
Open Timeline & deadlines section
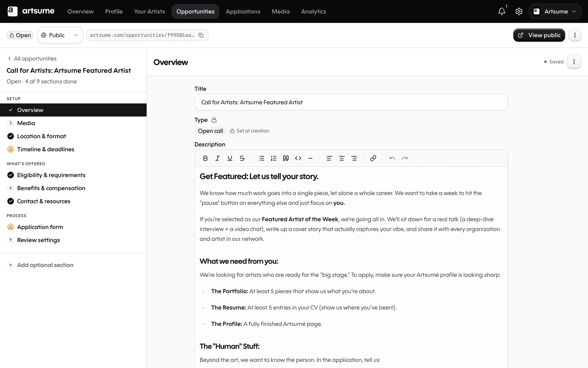point(73,149)
